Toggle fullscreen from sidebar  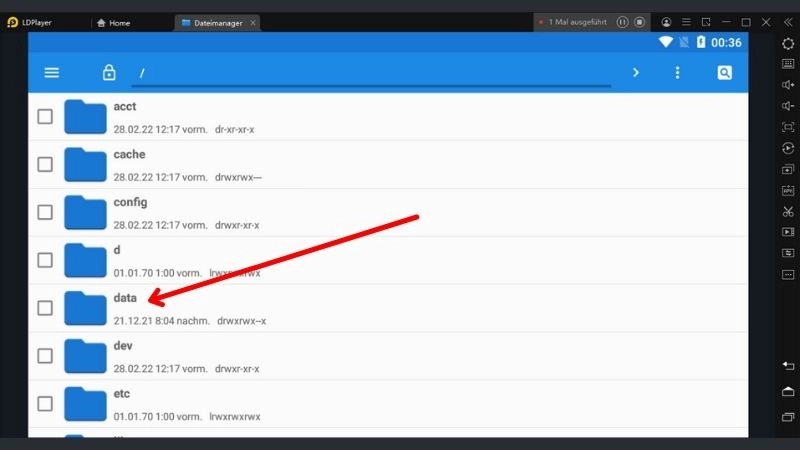788,127
